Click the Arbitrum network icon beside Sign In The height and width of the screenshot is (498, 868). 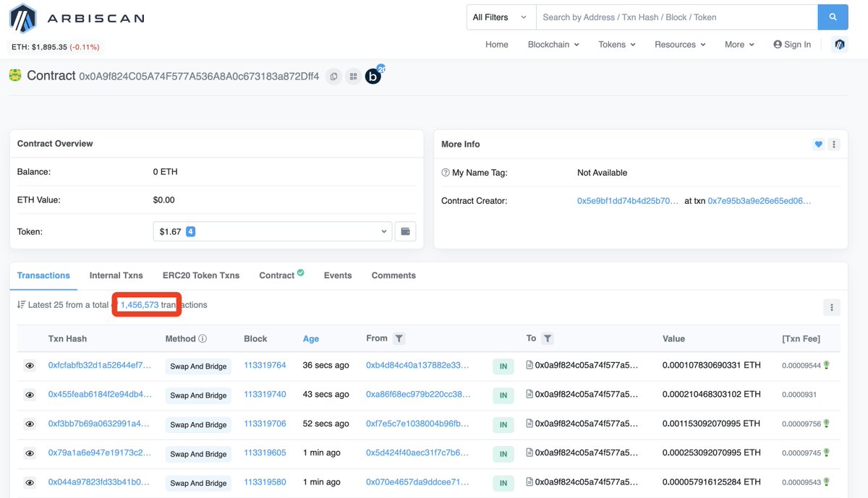(839, 44)
